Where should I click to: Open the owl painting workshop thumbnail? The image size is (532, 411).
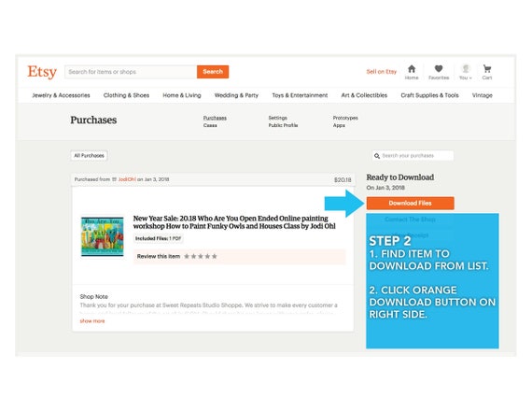103,236
